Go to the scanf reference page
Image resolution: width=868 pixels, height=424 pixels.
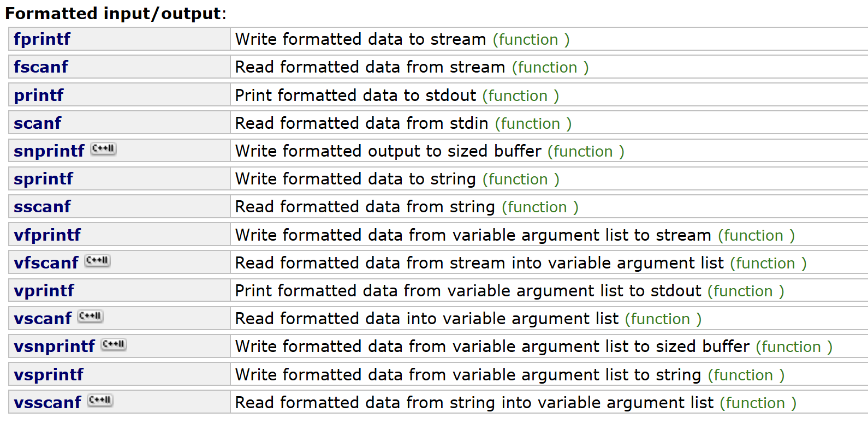pos(38,123)
